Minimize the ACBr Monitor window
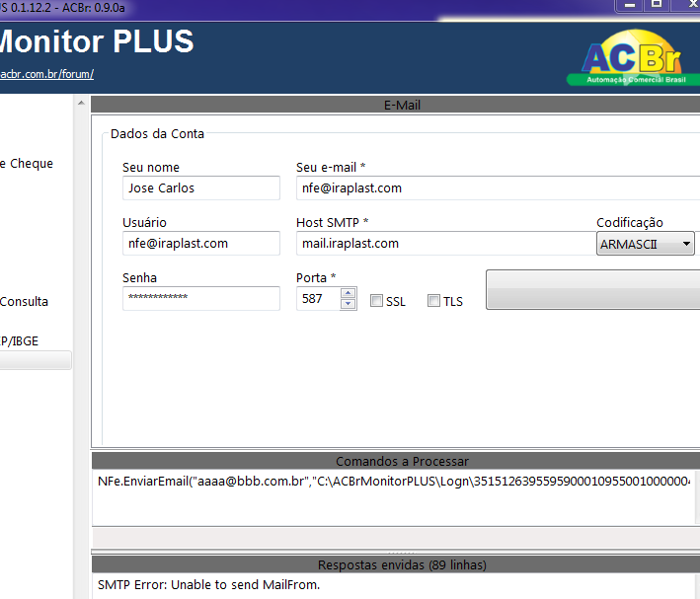The image size is (700, 599). [630, 5]
